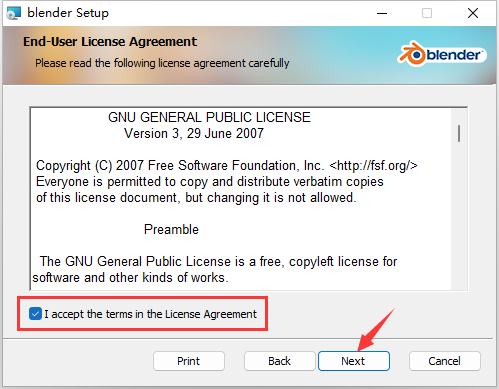Click the Preamble heading in the license
This screenshot has height=389, width=499.
click(x=171, y=230)
